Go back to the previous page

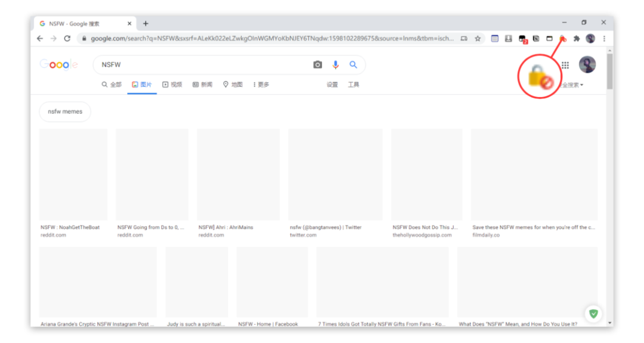tap(40, 39)
